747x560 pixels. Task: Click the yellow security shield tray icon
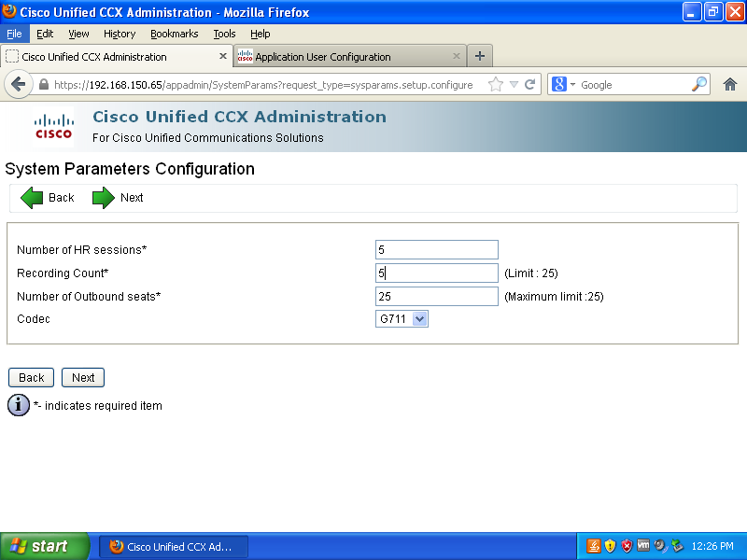[611, 546]
